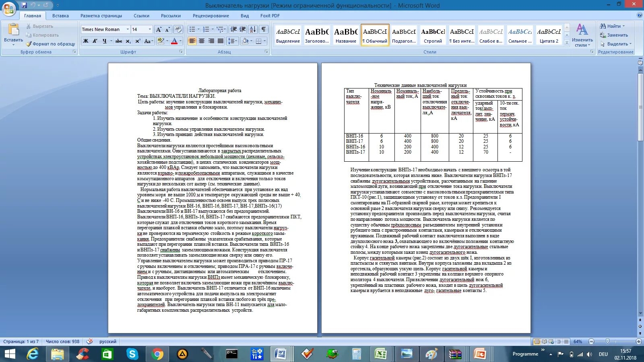Toggle Align Text Left
Viewport: 644px width, 362px height.
click(192, 41)
